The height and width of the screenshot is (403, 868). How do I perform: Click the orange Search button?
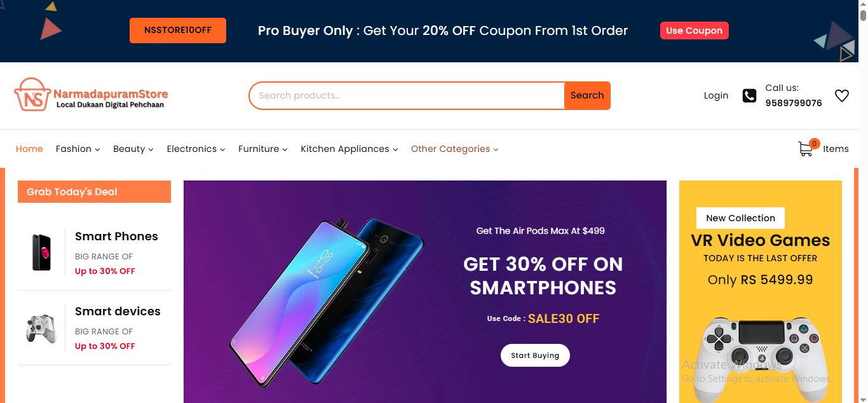[x=587, y=95]
